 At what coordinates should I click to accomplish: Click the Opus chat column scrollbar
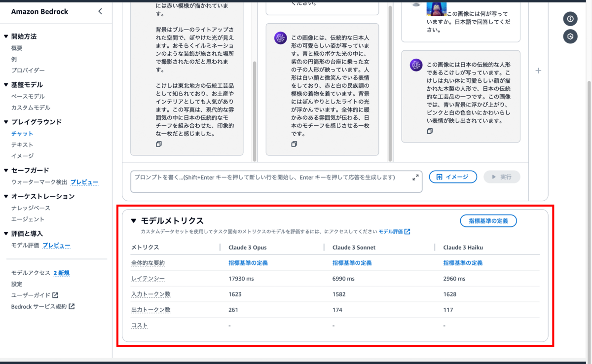pyautogui.click(x=255, y=111)
